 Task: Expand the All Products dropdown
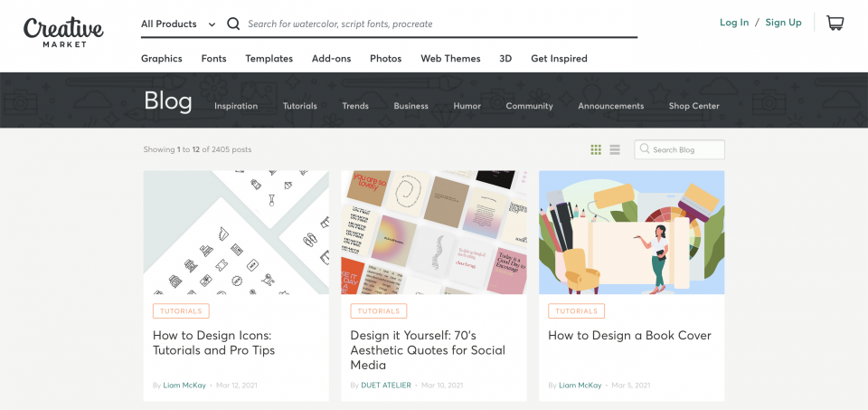(178, 24)
